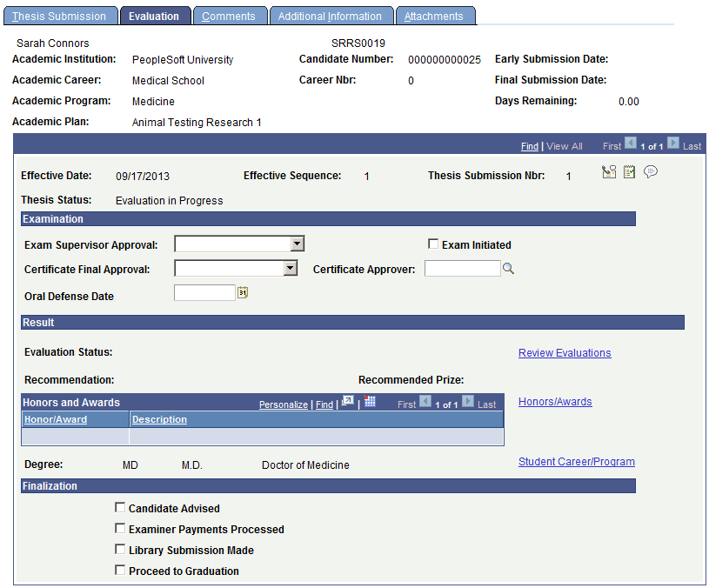Open the Student Career/Program link
Image resolution: width=709 pixels, height=588 pixels.
[x=576, y=461]
